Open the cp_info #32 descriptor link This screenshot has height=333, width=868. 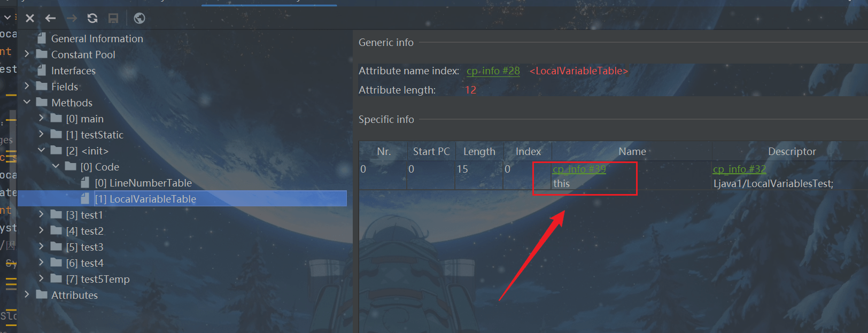pos(739,169)
